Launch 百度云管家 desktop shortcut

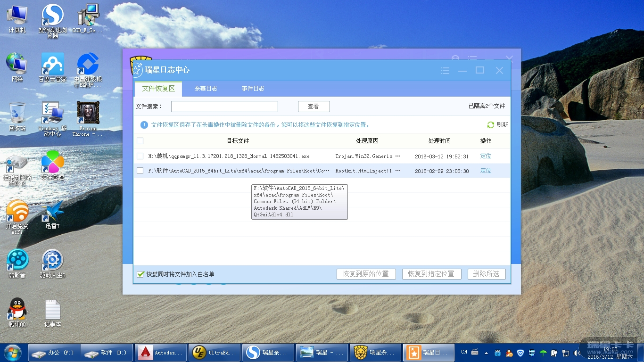pyautogui.click(x=52, y=67)
